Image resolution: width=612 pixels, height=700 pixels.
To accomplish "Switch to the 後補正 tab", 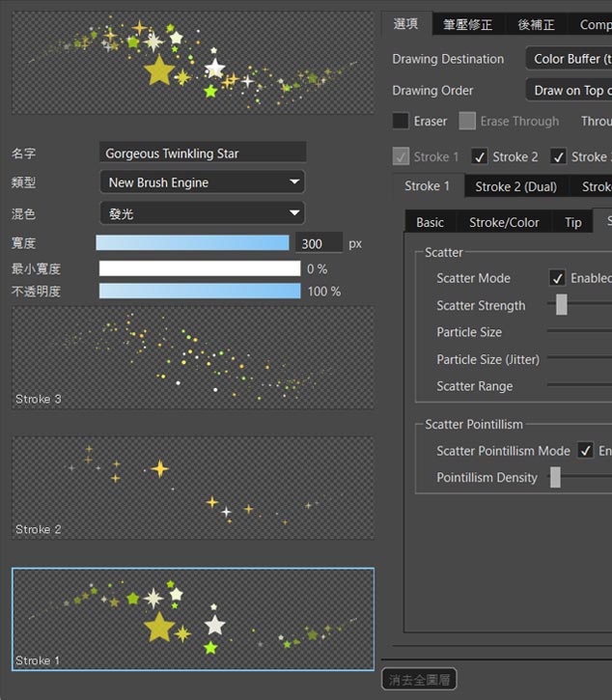I will click(x=536, y=24).
